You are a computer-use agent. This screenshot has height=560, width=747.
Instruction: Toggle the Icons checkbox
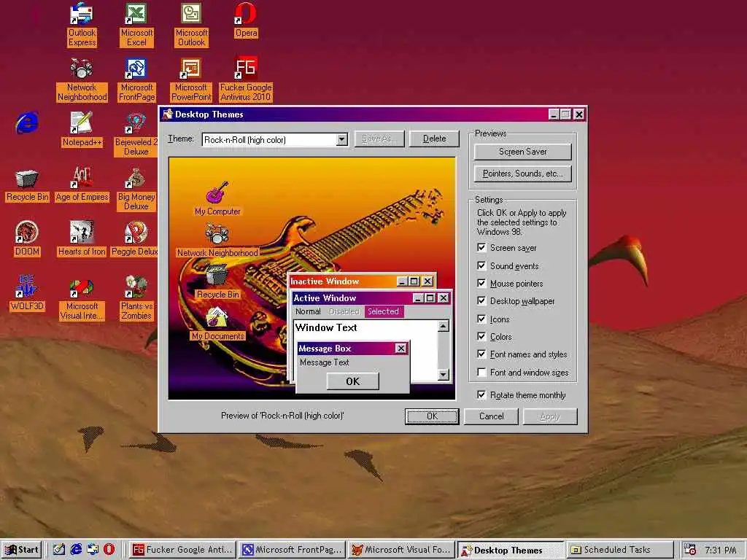point(481,319)
